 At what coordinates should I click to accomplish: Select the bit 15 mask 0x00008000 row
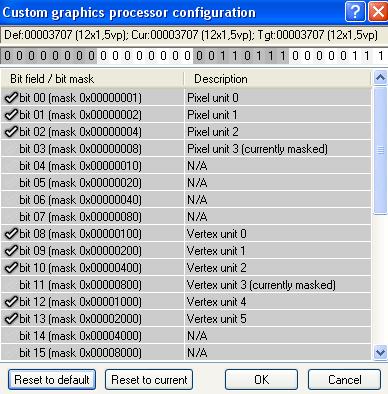pyautogui.click(x=186, y=353)
